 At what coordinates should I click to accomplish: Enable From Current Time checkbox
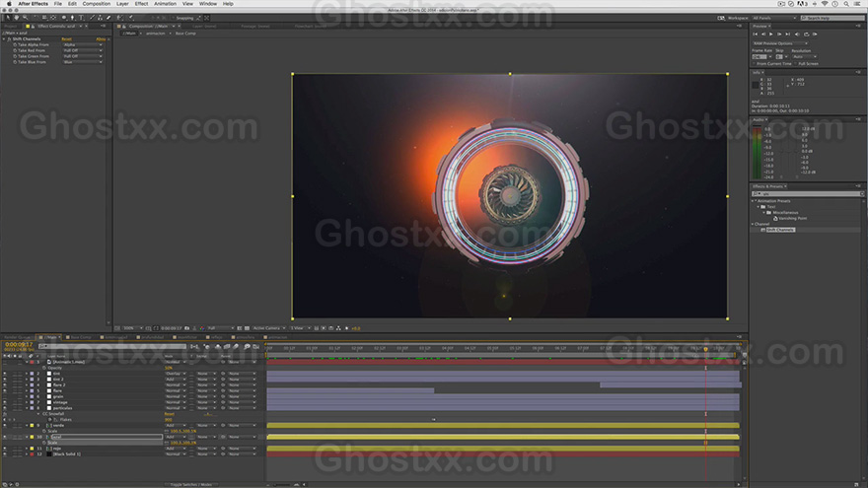[x=754, y=64]
